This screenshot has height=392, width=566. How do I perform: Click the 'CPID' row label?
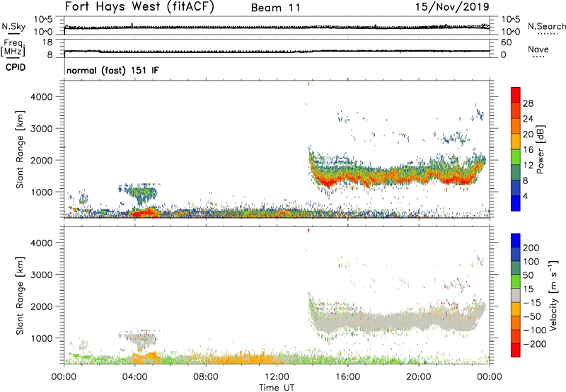16,67
